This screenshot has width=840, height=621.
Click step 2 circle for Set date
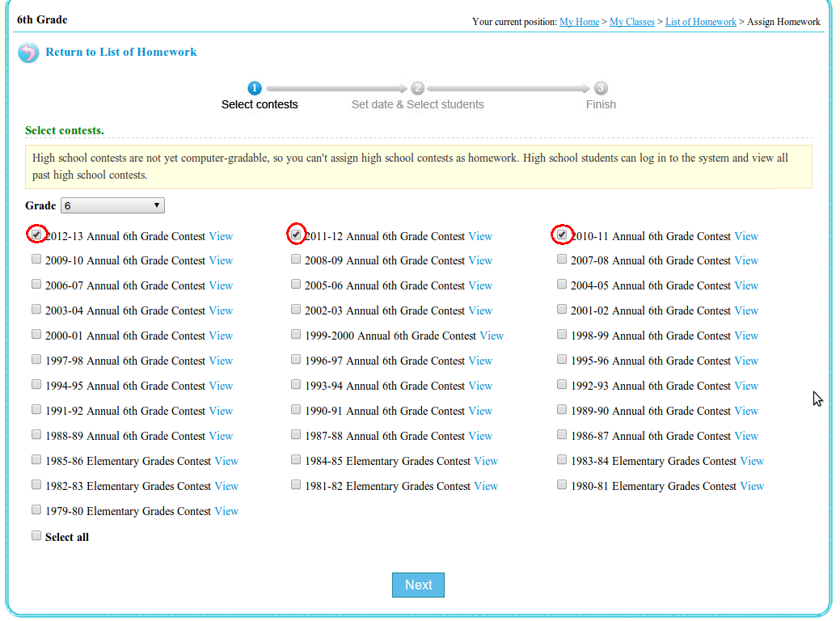[417, 88]
